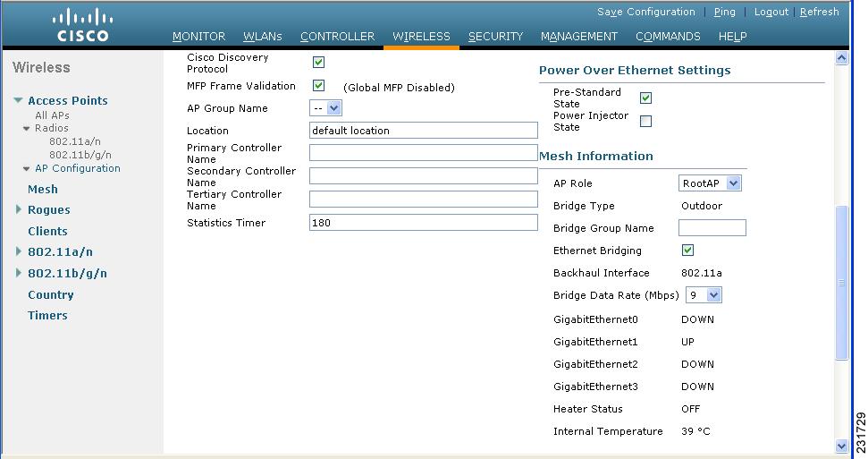
Task: Open the HELP menu
Action: click(732, 37)
